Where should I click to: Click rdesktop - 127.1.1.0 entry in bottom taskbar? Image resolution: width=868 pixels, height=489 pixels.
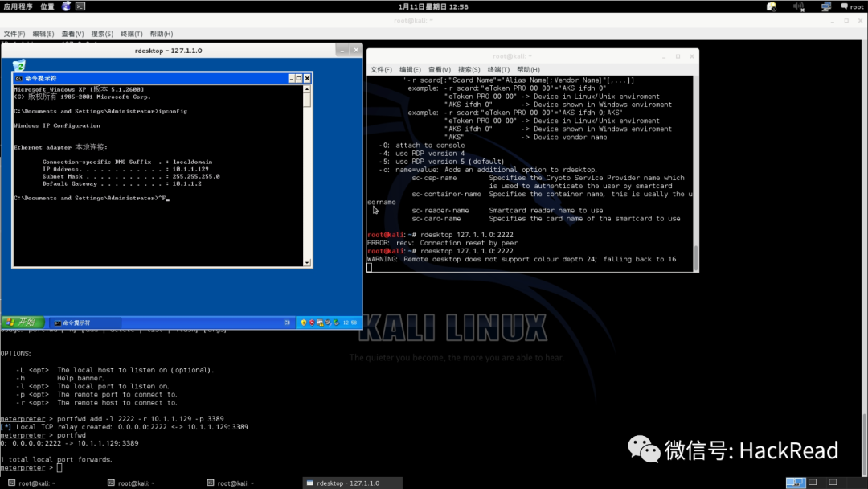(x=353, y=483)
